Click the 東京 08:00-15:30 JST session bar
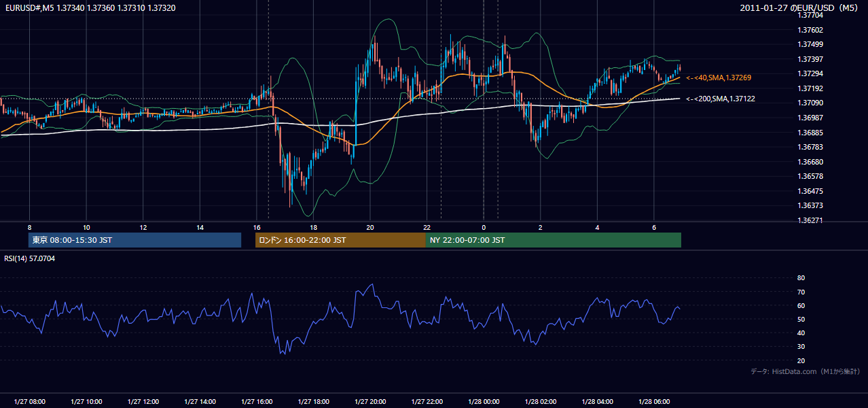868x408 pixels. click(134, 240)
